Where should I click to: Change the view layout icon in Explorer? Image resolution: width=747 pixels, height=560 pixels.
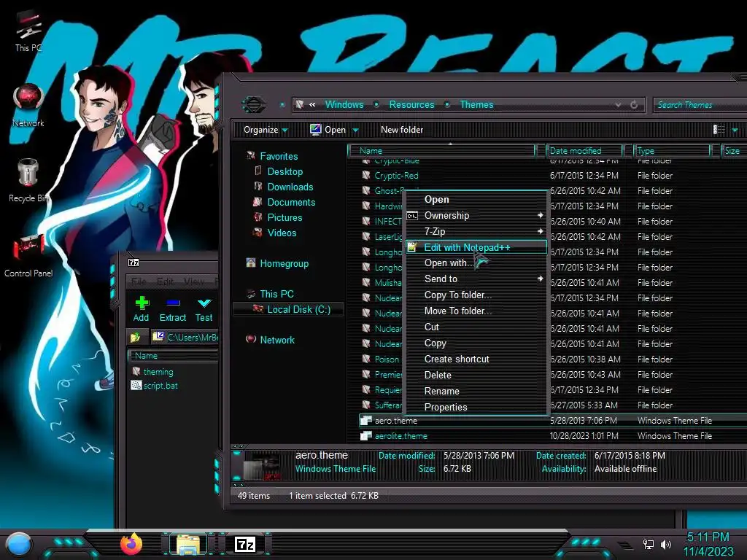tap(719, 130)
